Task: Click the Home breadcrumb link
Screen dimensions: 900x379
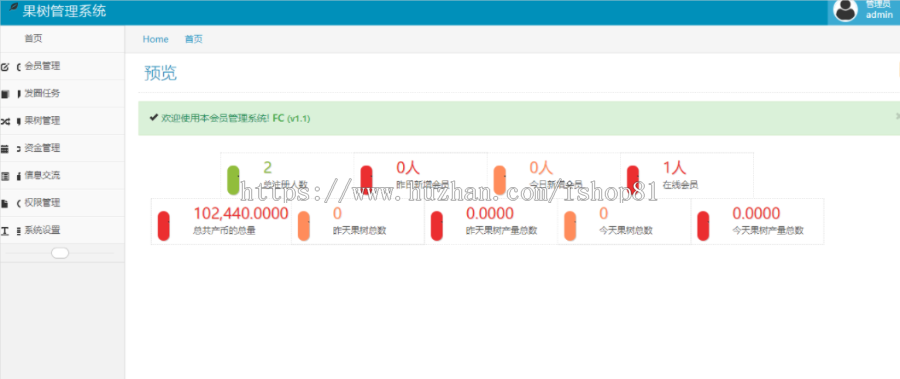Action: coord(156,39)
